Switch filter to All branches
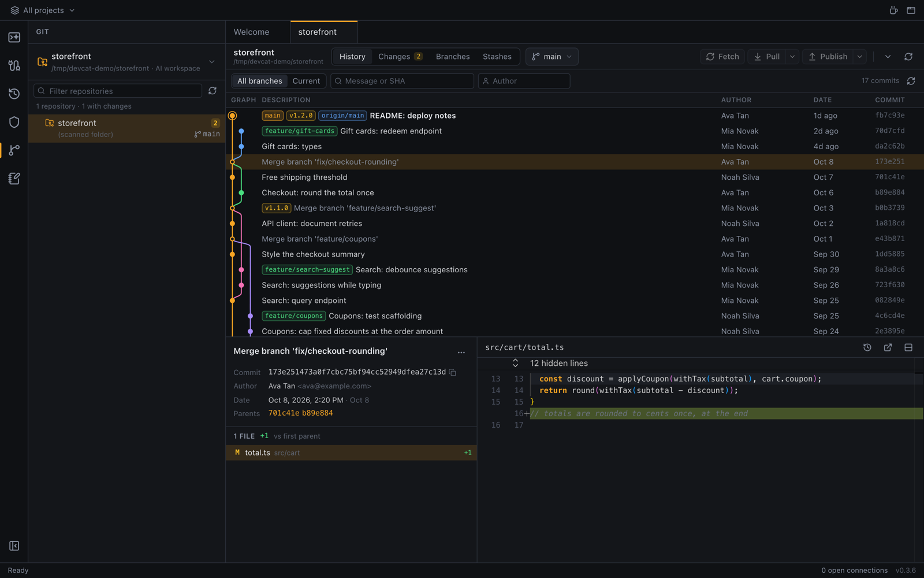The height and width of the screenshot is (578, 924). point(260,81)
